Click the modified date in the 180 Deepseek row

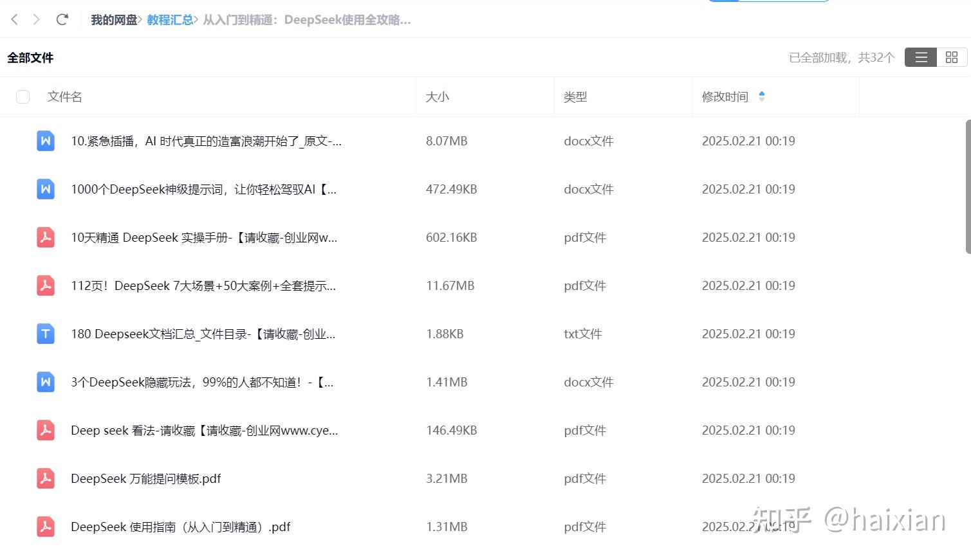click(x=748, y=334)
